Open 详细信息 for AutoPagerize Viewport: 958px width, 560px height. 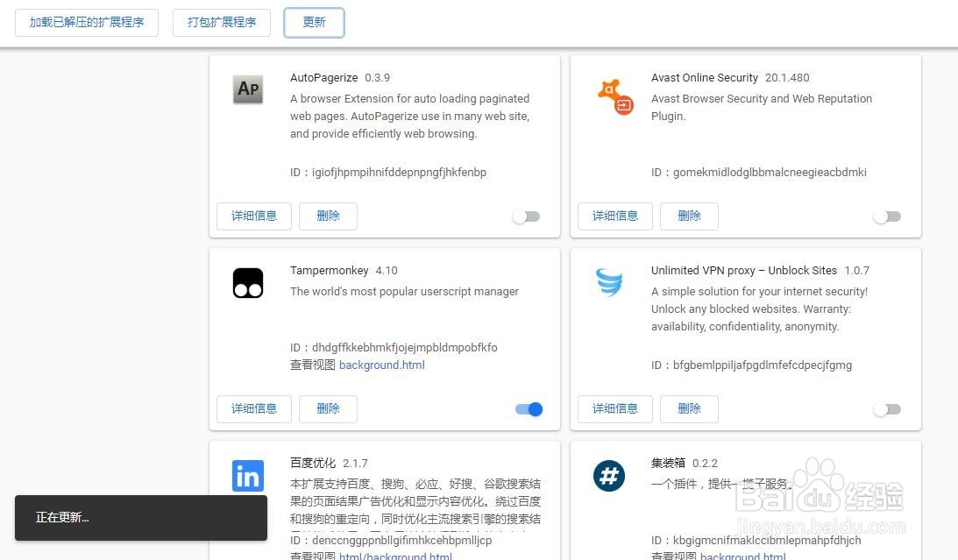254,216
